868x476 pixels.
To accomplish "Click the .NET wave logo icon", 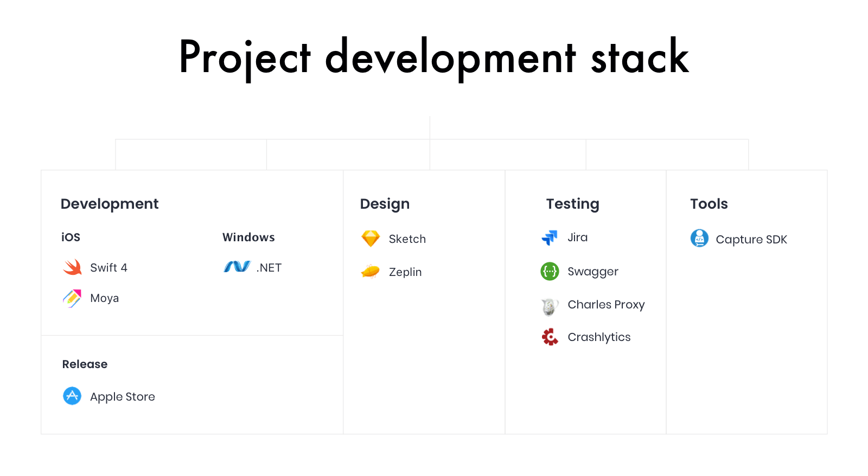I will [237, 267].
